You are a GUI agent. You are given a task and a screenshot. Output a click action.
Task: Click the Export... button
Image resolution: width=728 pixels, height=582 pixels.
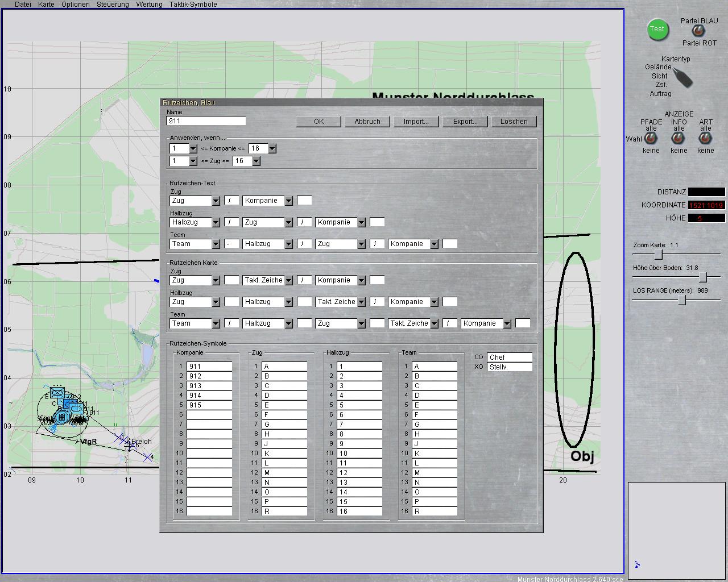[465, 122]
